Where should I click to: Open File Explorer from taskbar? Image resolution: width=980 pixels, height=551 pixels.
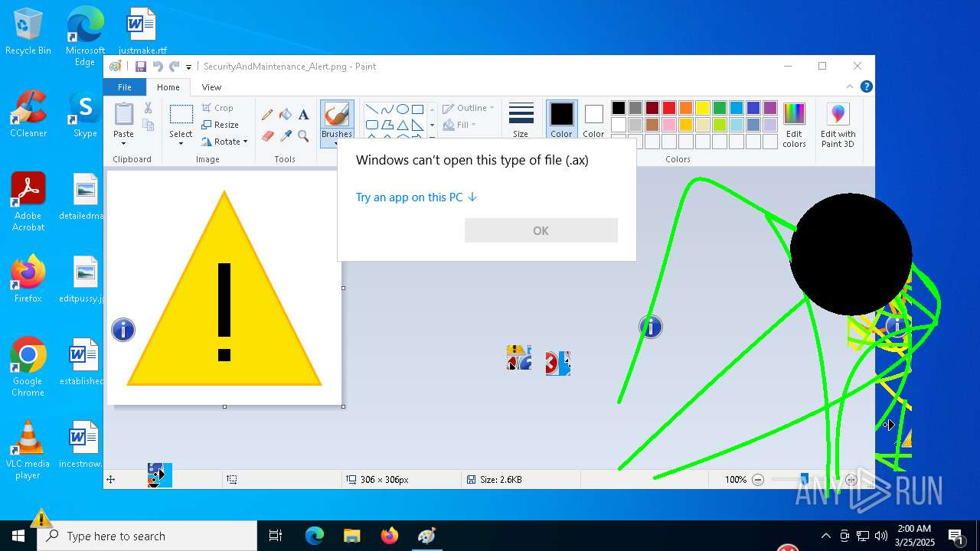point(351,536)
